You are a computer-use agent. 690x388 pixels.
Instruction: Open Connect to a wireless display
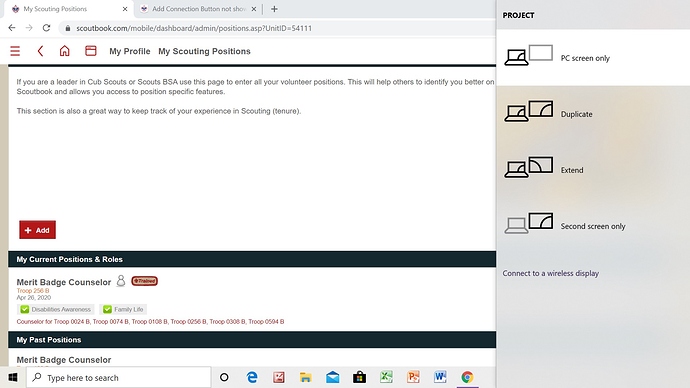click(551, 273)
